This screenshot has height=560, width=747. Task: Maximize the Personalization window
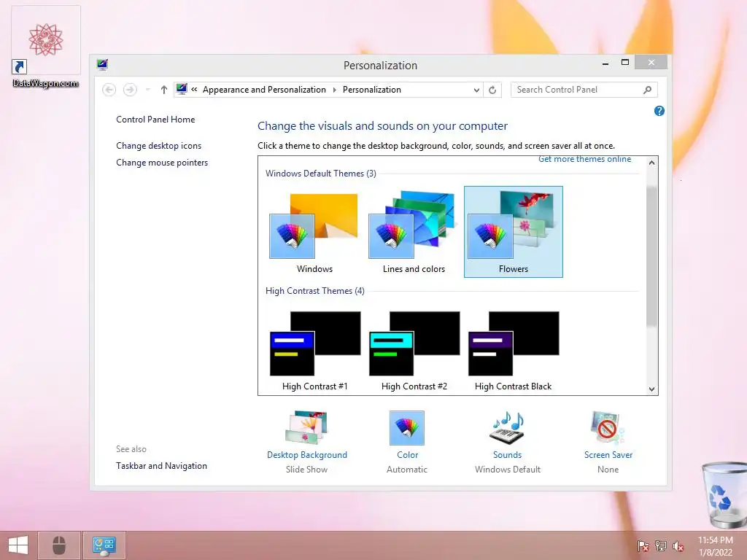click(625, 63)
